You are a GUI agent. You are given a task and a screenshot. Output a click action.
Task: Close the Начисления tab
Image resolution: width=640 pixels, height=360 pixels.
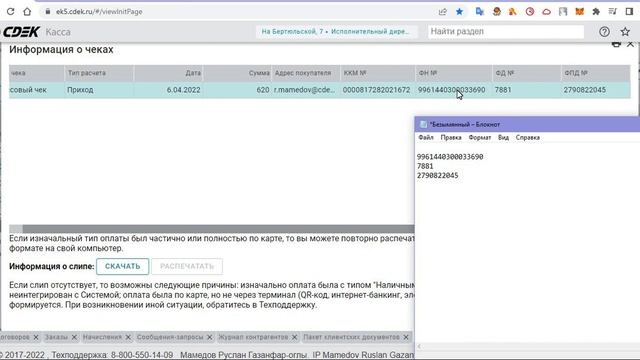128,337
